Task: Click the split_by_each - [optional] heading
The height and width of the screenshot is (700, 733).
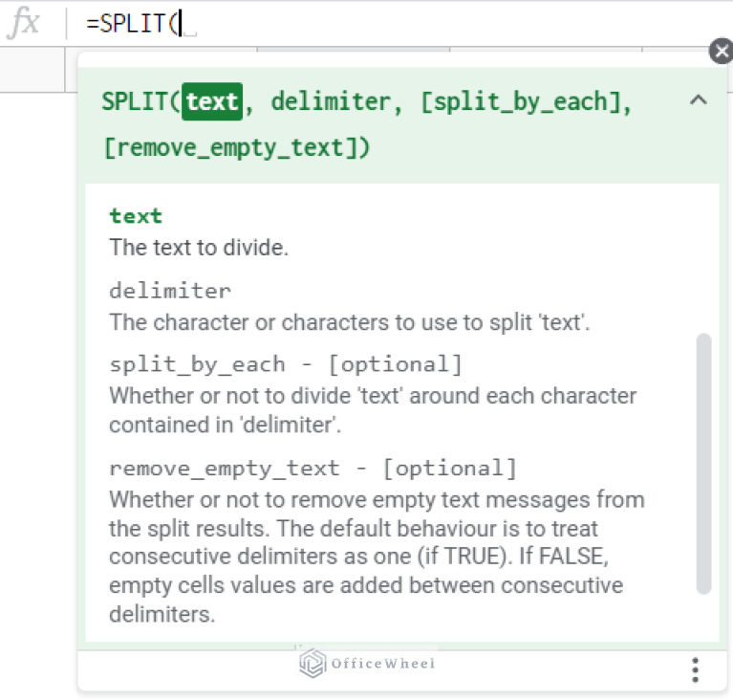Action: [286, 364]
